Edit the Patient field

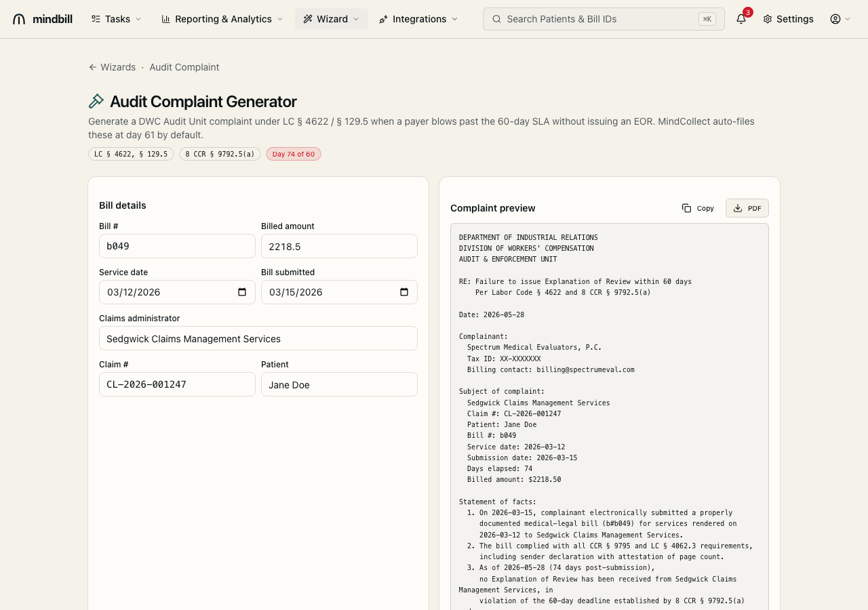(339, 384)
